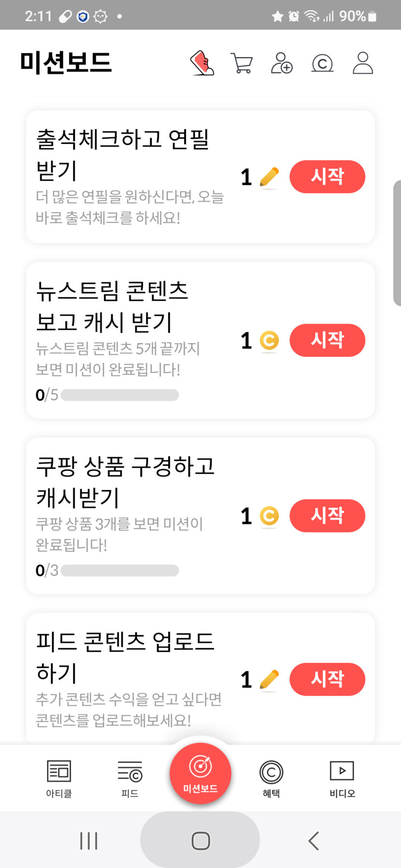This screenshot has width=401, height=868.
Task: Open the 혜택 benefits tab
Action: tap(271, 778)
